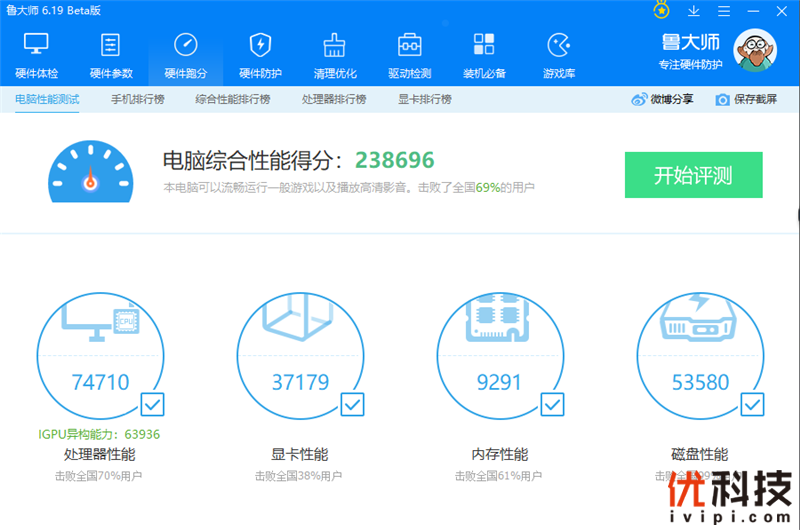This screenshot has width=800, height=530.
Task: Switch to 综合性能排行榜 tab
Action: [233, 99]
